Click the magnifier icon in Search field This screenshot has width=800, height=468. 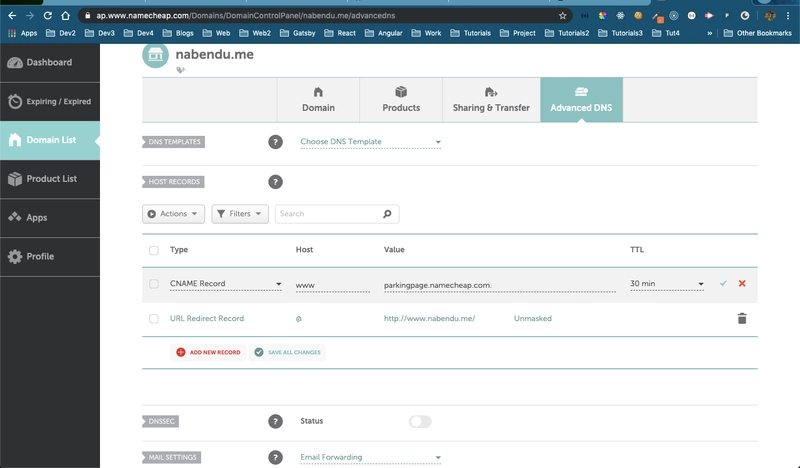387,214
